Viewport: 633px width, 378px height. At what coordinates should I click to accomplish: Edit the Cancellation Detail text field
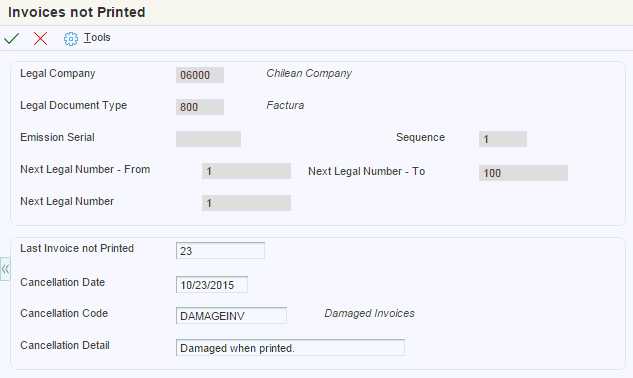coord(290,348)
